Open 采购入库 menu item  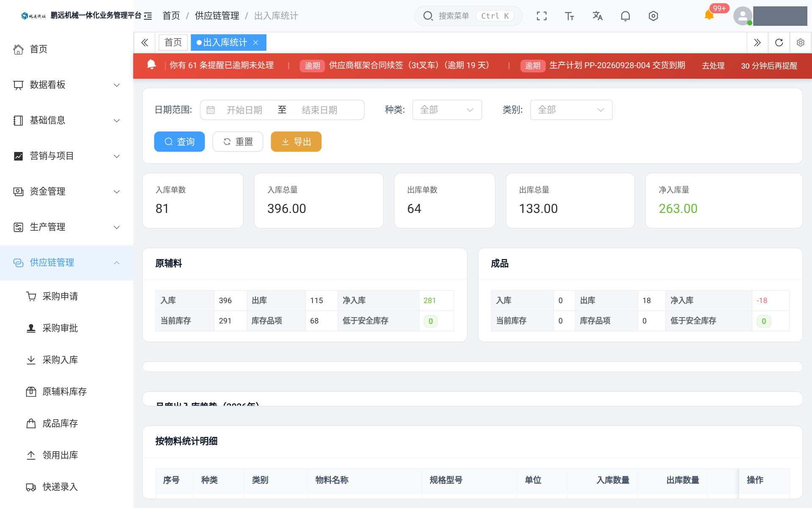[x=66, y=360]
